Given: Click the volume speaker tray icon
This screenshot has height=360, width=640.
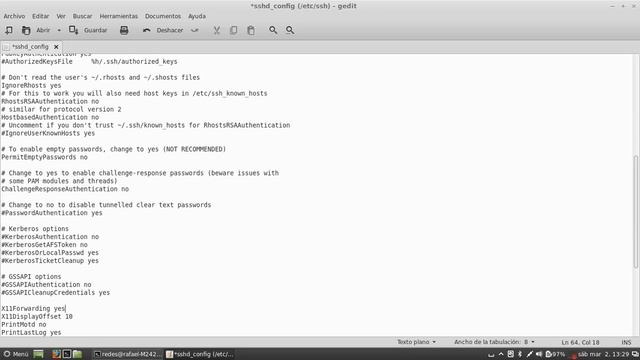Looking at the screenshot, I should click(539, 354).
